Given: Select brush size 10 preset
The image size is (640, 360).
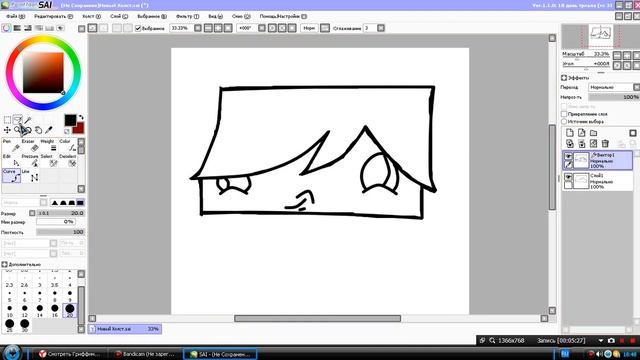Looking at the screenshot, I should click(9, 310).
